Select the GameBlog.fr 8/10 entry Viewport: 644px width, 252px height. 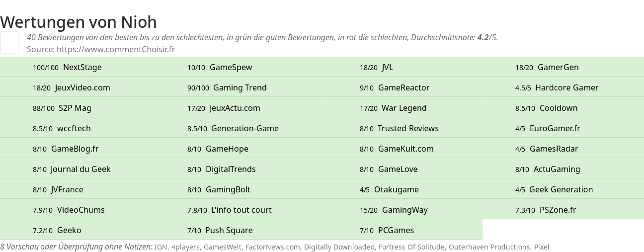click(66, 149)
